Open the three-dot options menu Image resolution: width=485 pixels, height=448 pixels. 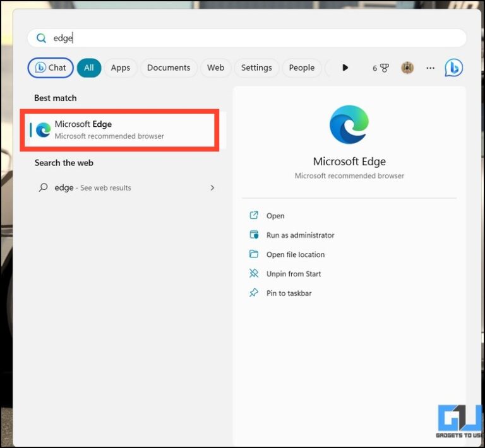pos(430,68)
